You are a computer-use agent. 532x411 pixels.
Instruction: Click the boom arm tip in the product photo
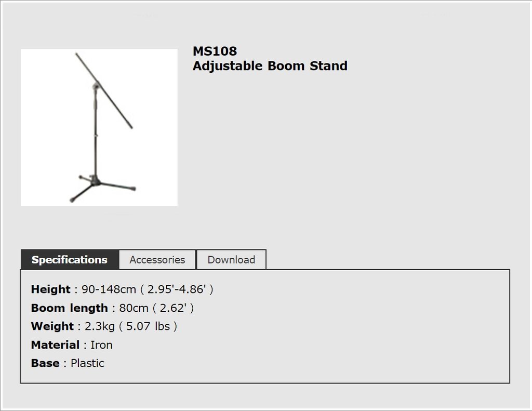[77, 54]
